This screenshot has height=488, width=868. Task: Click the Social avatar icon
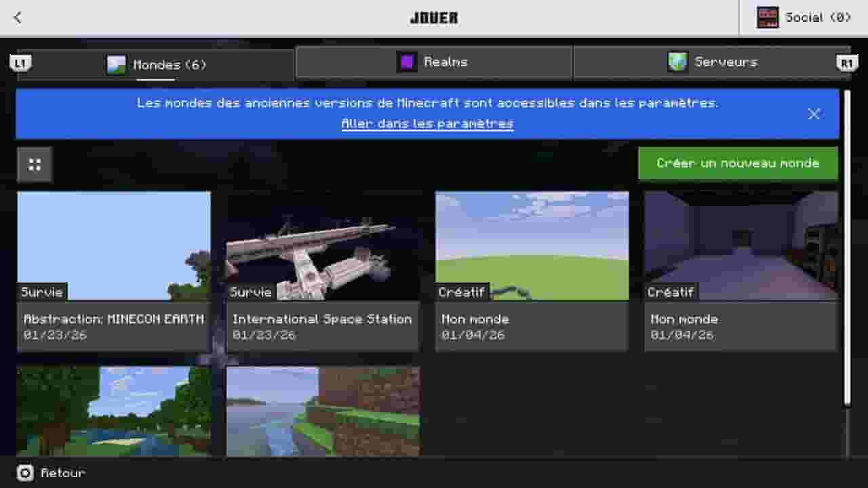pos(768,18)
